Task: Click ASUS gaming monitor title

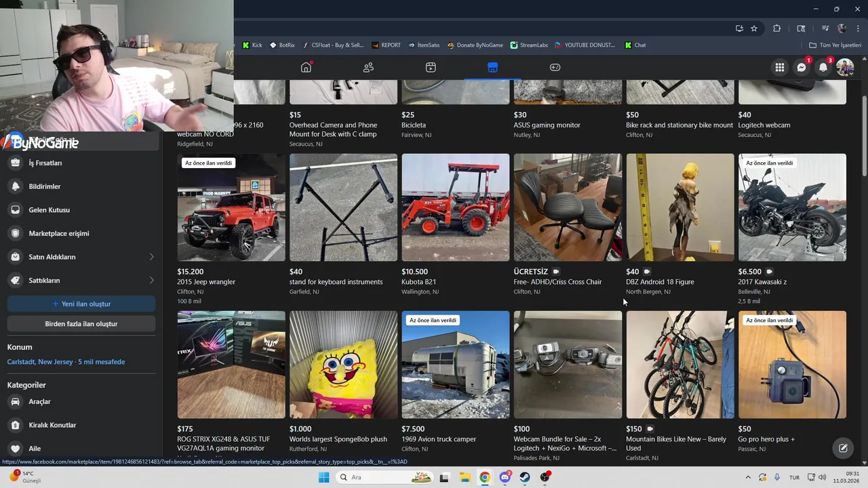Action: [x=547, y=125]
